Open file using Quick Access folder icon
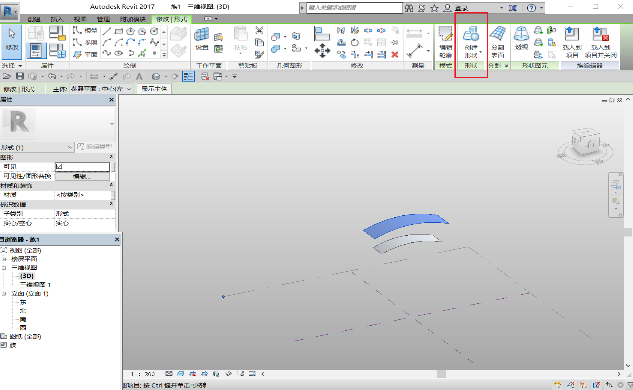The image size is (633, 390). 7,76
